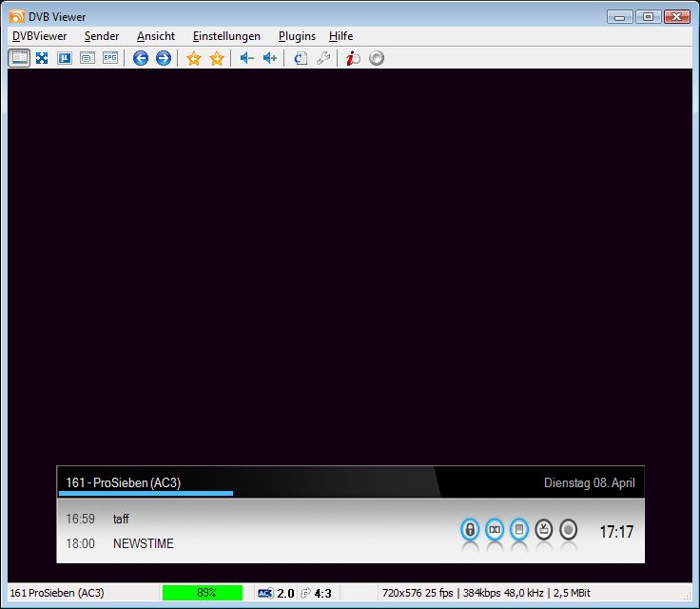
Task: Open the Plugins menu
Action: tap(297, 36)
